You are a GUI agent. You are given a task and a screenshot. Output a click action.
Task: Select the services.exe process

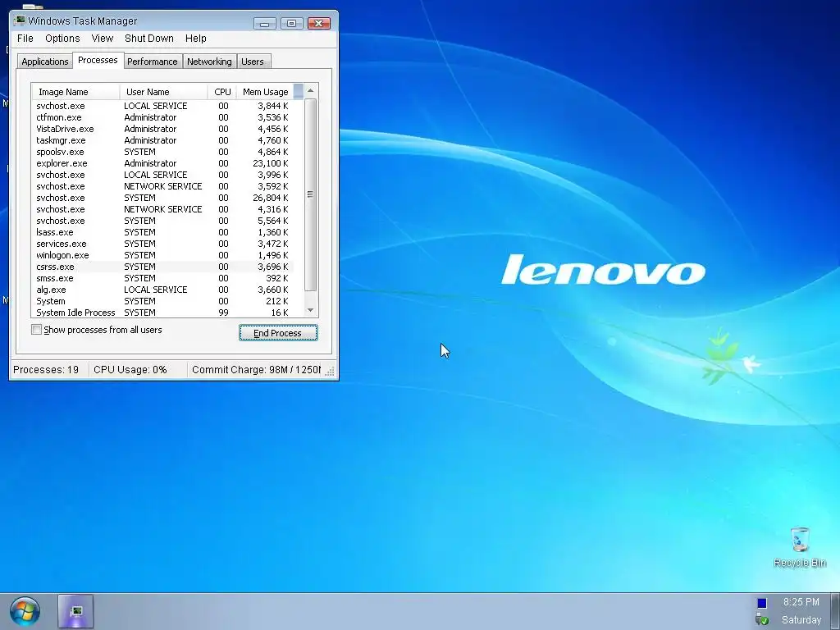click(x=162, y=244)
